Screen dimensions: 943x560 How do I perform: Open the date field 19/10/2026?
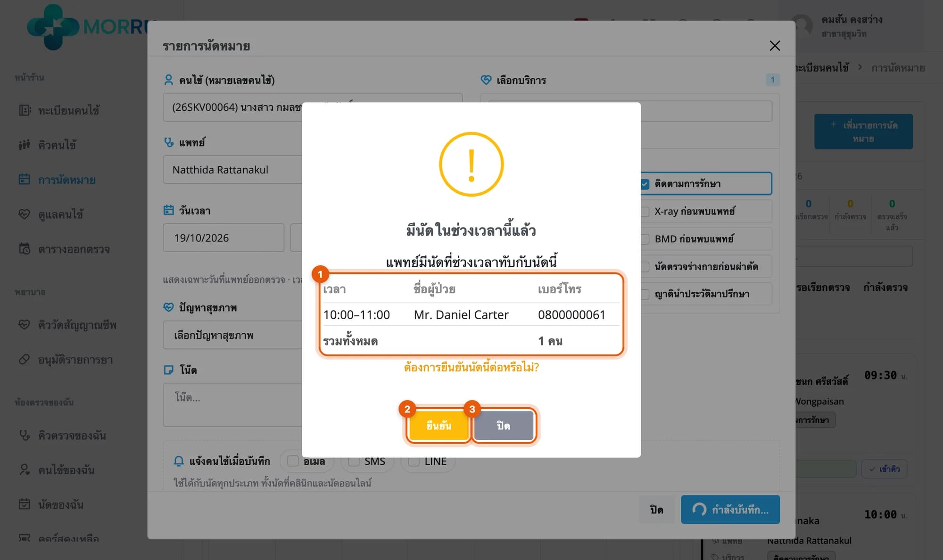[223, 238]
